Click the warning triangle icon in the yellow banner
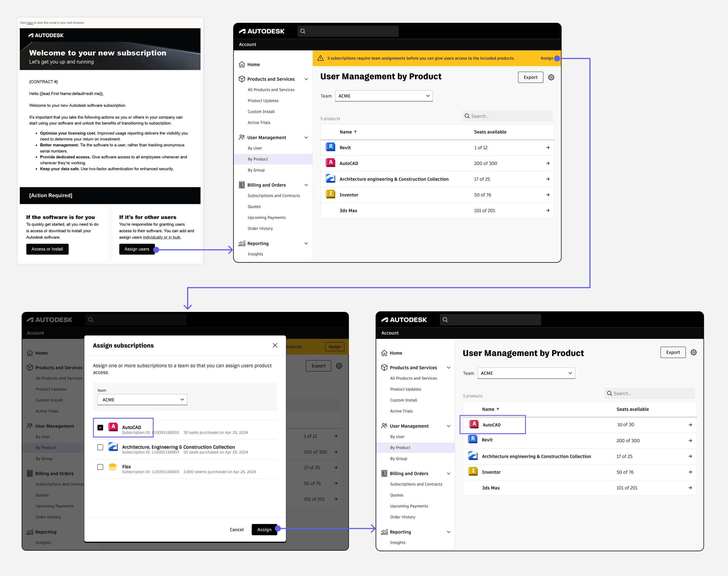The width and height of the screenshot is (728, 576). 320,58
